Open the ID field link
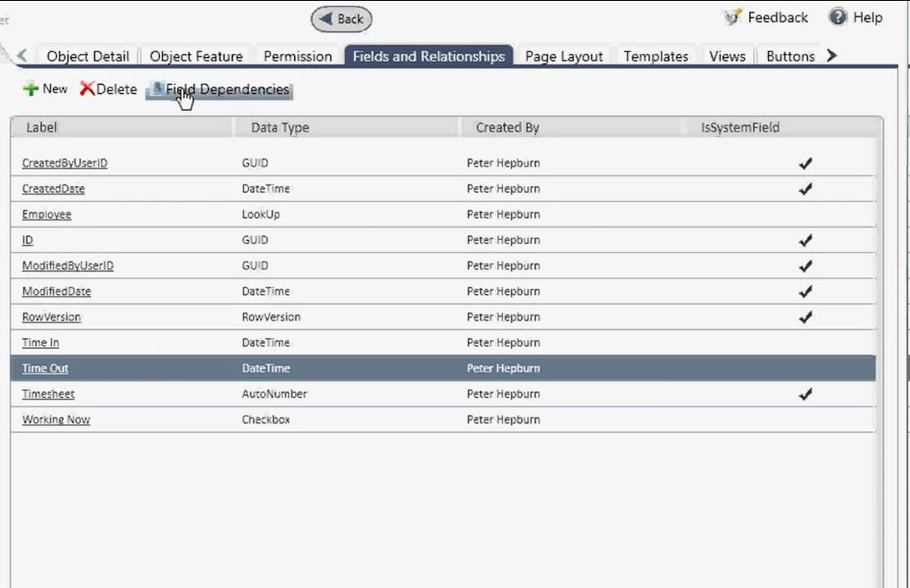Image resolution: width=910 pixels, height=588 pixels. pyautogui.click(x=27, y=240)
